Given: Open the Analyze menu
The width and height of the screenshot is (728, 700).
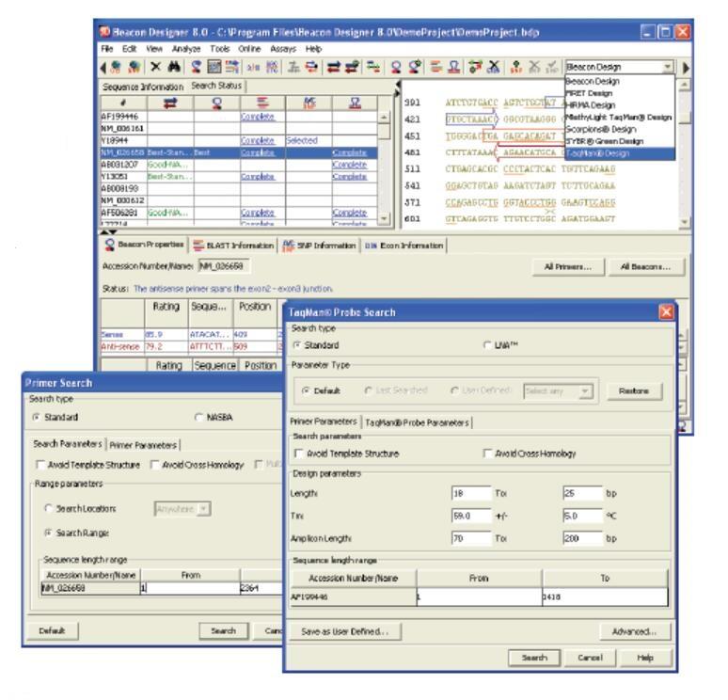Looking at the screenshot, I should tap(185, 49).
